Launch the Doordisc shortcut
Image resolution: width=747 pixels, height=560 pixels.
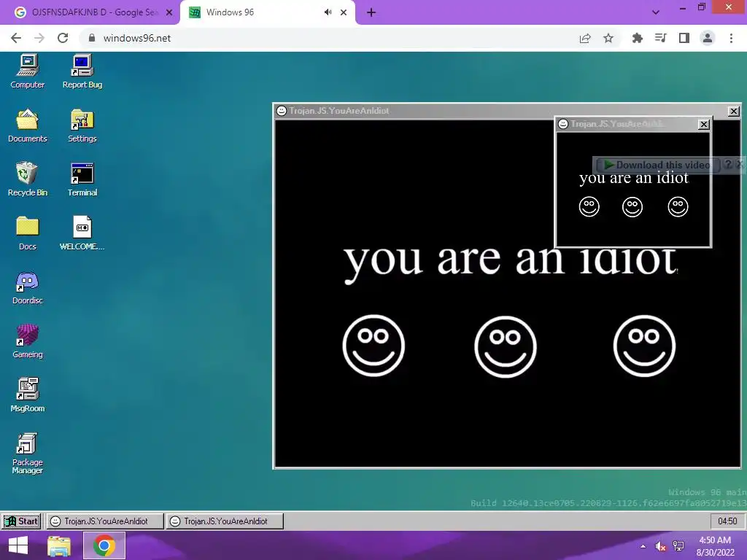(x=27, y=287)
